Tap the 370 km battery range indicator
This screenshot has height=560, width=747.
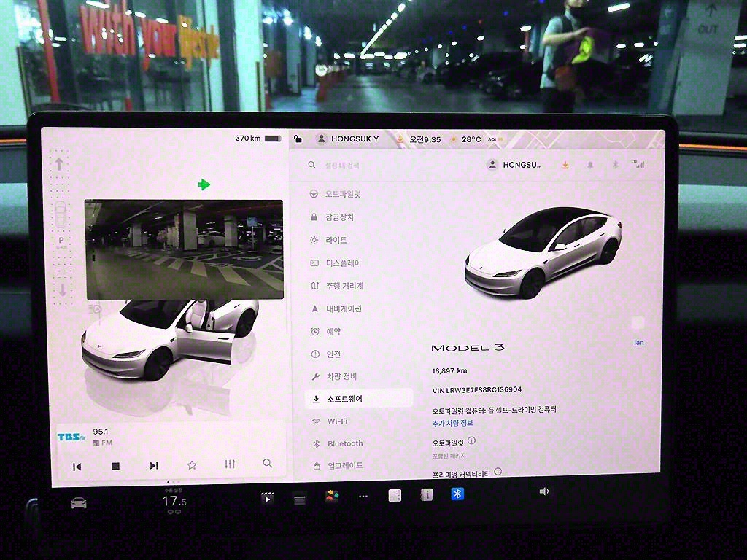pyautogui.click(x=258, y=138)
